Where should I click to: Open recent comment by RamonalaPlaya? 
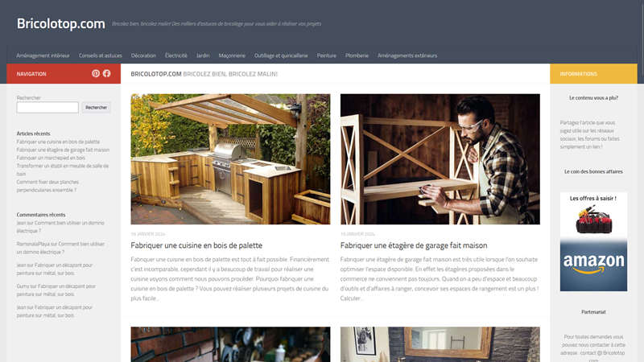[60, 248]
